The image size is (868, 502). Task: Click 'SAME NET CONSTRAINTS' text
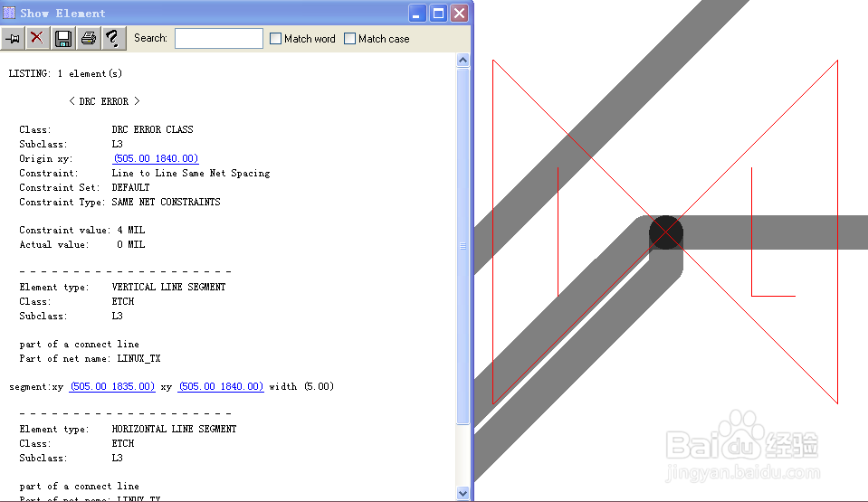pyautogui.click(x=166, y=202)
